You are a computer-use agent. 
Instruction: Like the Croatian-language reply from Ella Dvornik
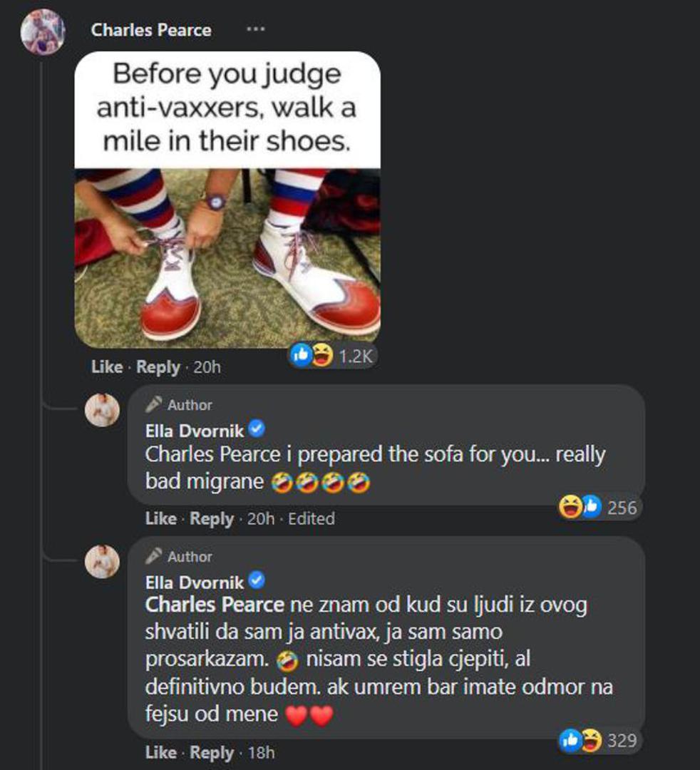click(x=160, y=752)
